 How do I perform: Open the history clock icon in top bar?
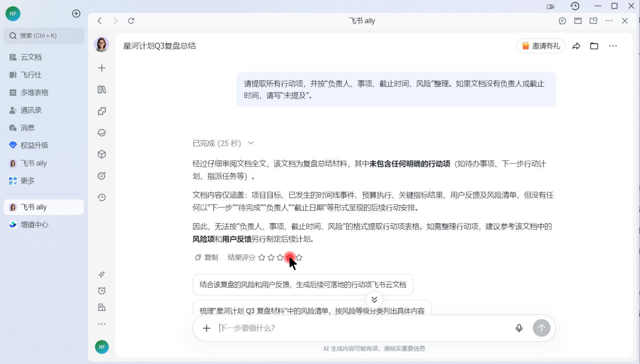click(575, 6)
